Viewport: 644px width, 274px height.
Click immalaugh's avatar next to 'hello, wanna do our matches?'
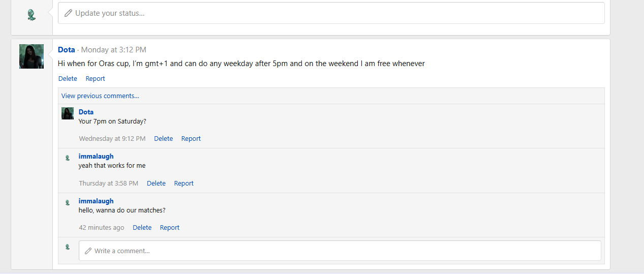(68, 203)
